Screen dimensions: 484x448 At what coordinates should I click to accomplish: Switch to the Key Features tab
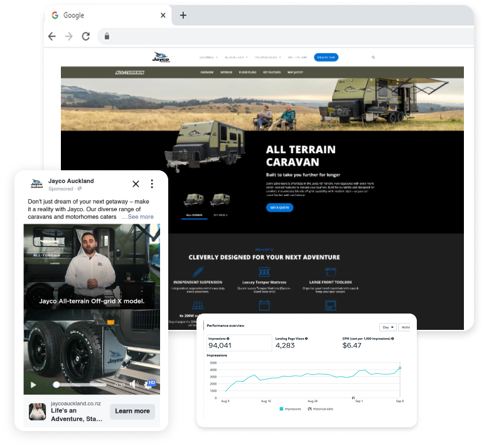click(272, 72)
